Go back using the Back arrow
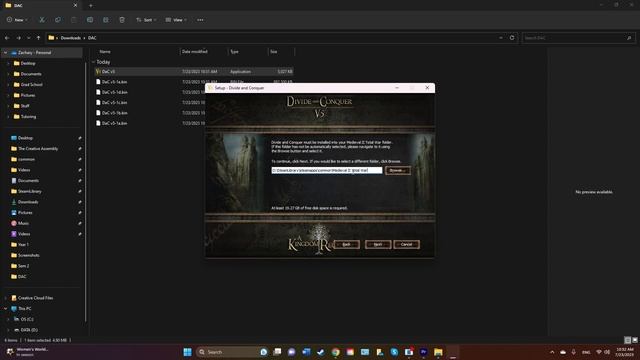 (7, 38)
